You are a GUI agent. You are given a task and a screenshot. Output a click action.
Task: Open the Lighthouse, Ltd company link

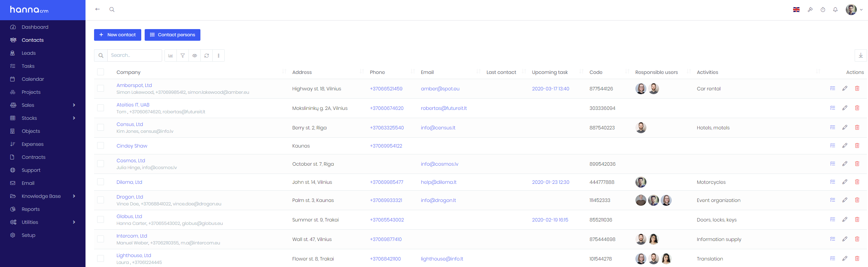(x=134, y=255)
